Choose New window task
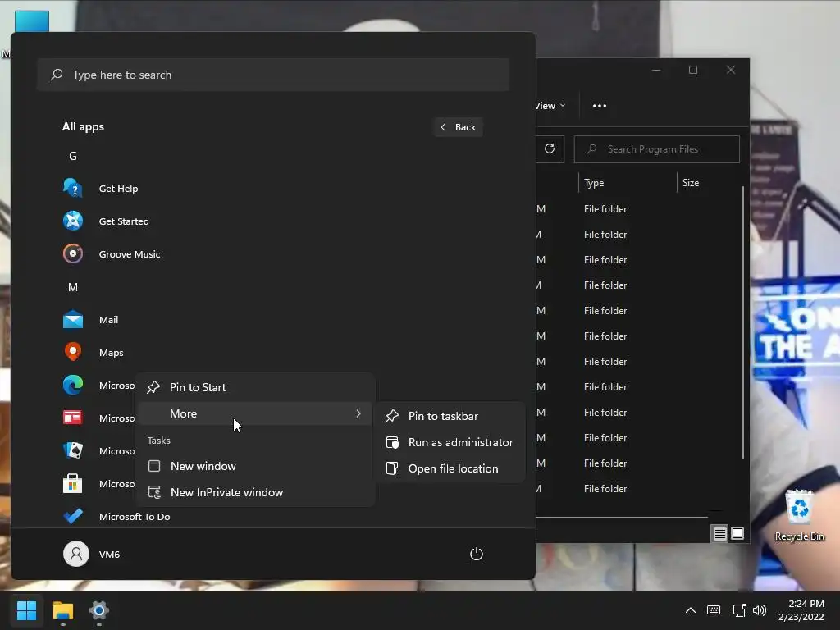This screenshot has width=840, height=630. click(256, 466)
